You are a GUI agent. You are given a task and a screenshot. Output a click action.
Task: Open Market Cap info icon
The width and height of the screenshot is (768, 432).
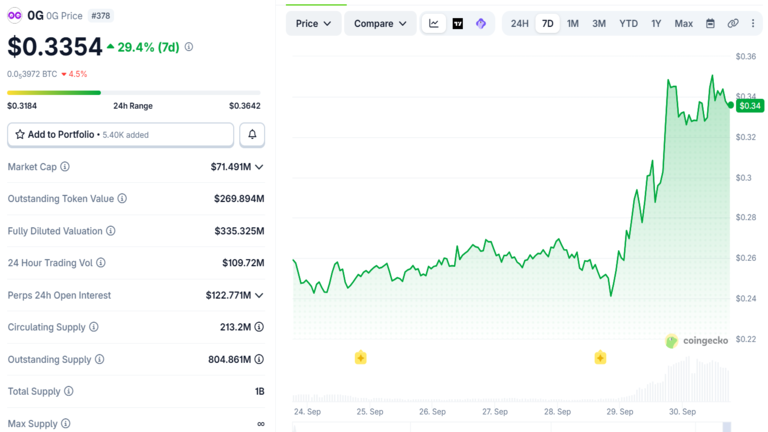pos(65,167)
